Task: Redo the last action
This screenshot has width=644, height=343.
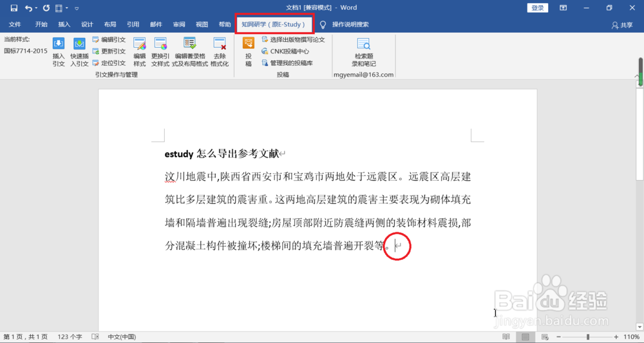Action: click(46, 8)
